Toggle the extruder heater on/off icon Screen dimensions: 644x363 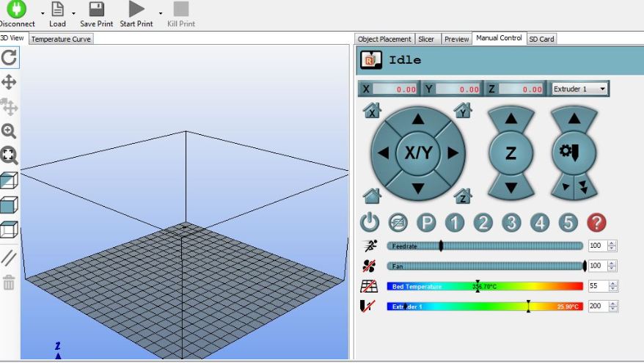point(367,306)
